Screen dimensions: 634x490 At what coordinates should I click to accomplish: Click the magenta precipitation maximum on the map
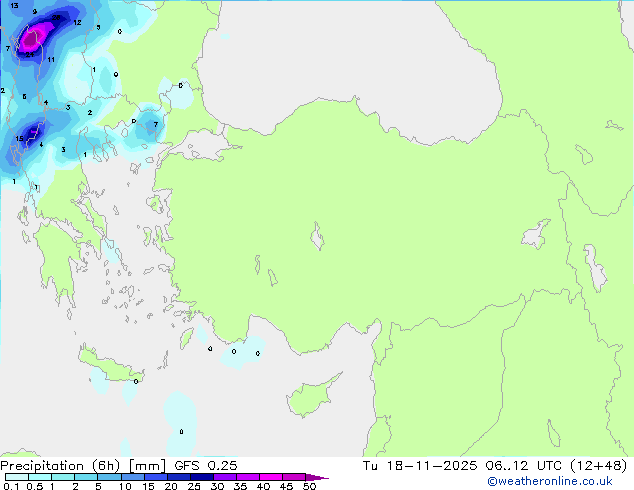33,36
